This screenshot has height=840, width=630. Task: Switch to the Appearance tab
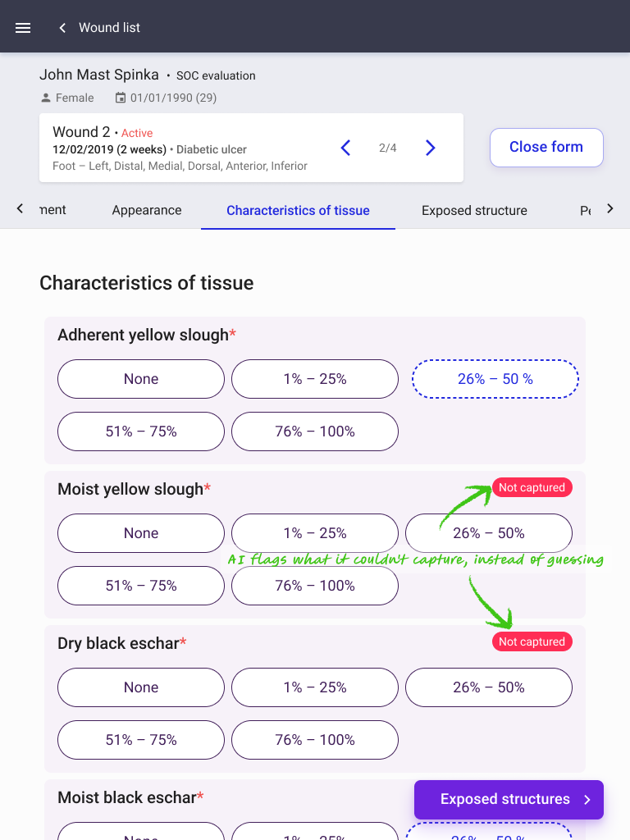click(147, 211)
